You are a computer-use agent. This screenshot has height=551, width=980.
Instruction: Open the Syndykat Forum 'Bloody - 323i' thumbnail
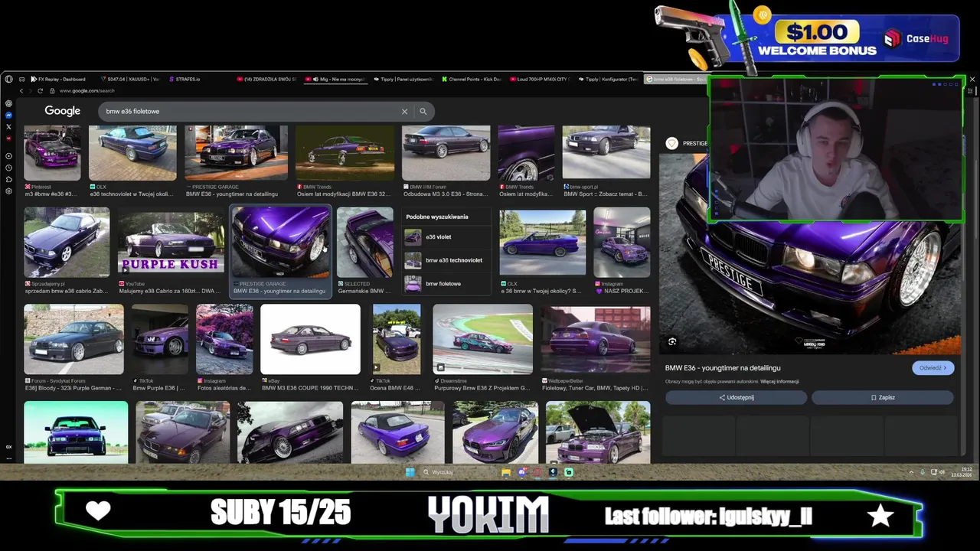coord(73,340)
